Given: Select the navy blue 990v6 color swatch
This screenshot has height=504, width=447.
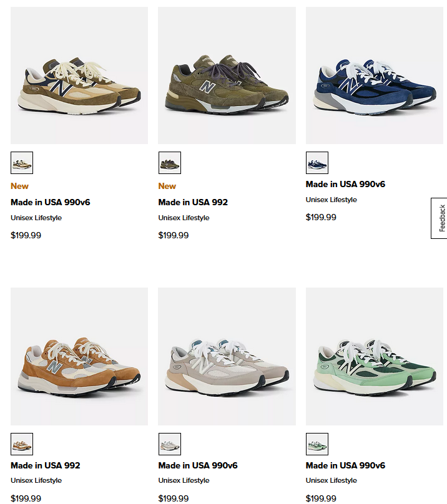Looking at the screenshot, I should pyautogui.click(x=317, y=163).
